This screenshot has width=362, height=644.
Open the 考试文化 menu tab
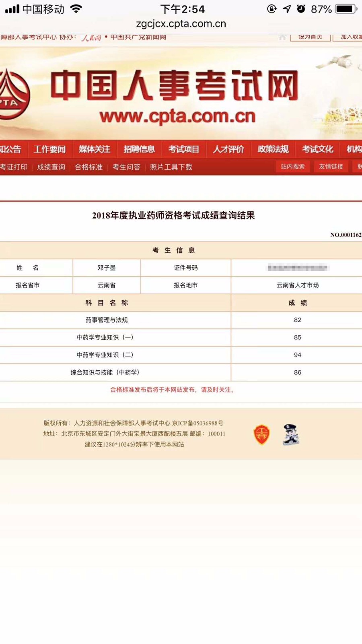point(318,149)
